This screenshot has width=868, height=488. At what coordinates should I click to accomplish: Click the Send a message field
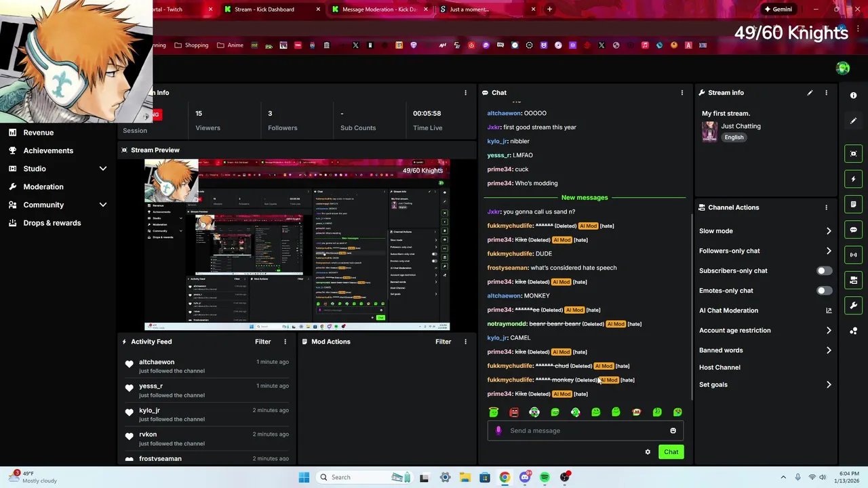pos(585,430)
